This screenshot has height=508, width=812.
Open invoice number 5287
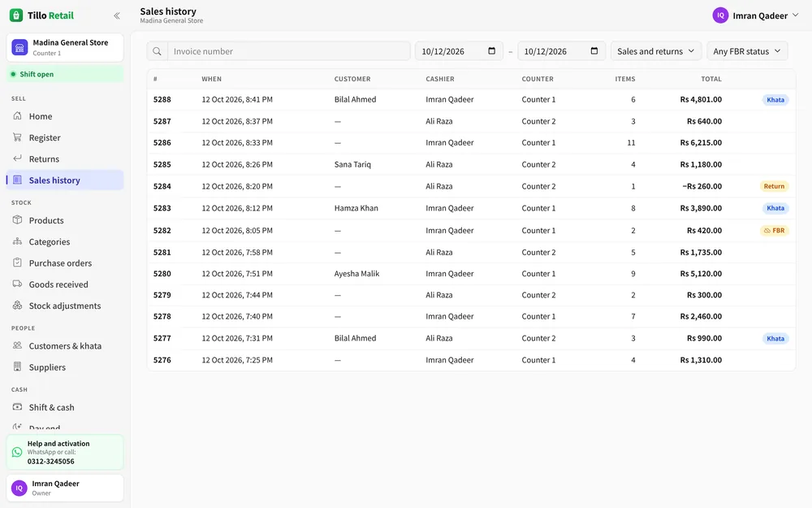[162, 121]
